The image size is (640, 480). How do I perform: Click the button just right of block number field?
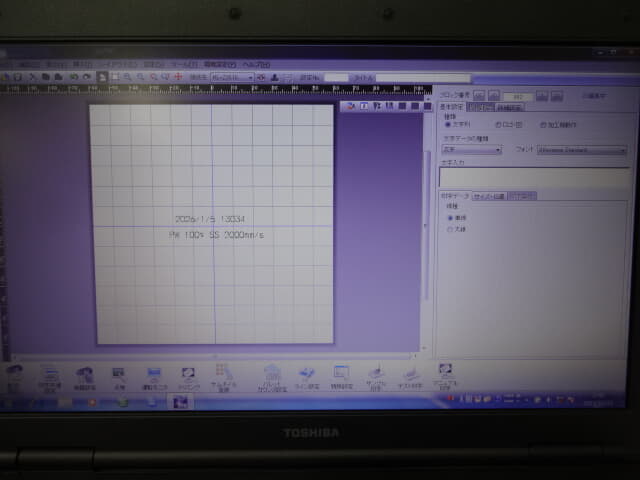tap(542, 96)
